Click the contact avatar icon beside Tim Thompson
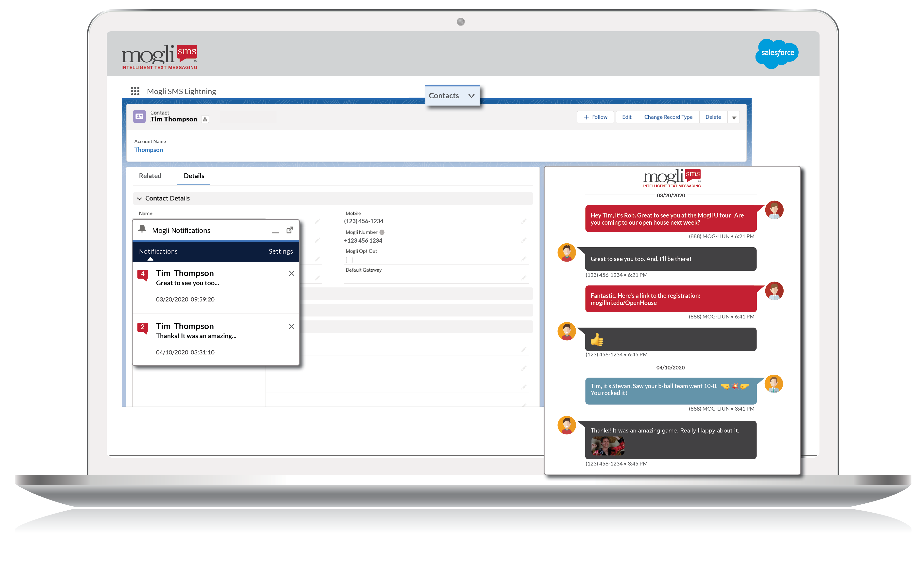 click(x=140, y=116)
